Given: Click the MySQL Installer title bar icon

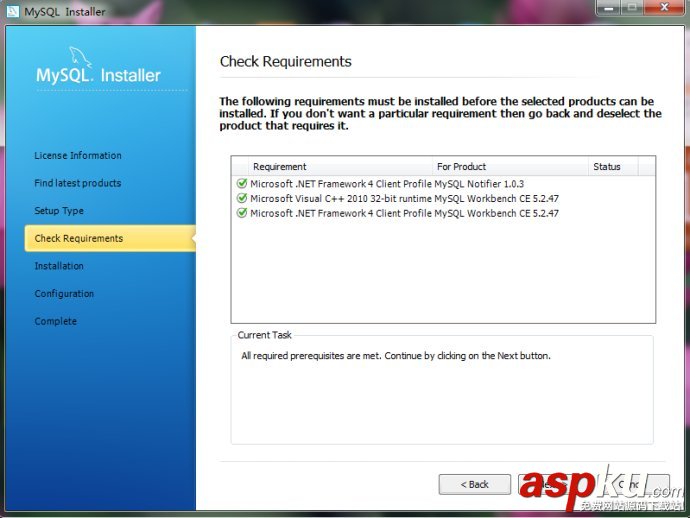Looking at the screenshot, I should tap(13, 11).
